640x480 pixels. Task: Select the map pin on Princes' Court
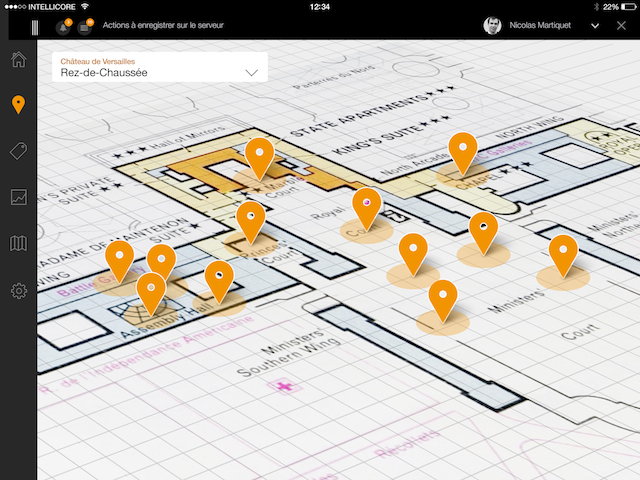(x=251, y=222)
